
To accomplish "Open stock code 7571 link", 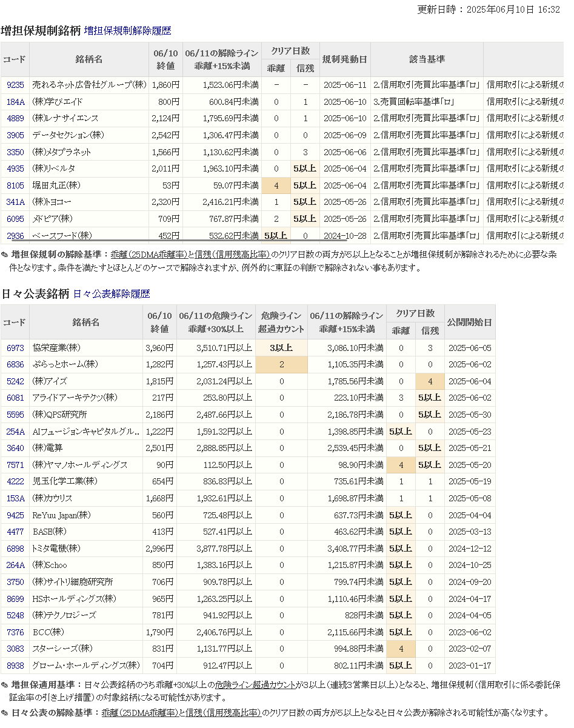I will [x=15, y=465].
